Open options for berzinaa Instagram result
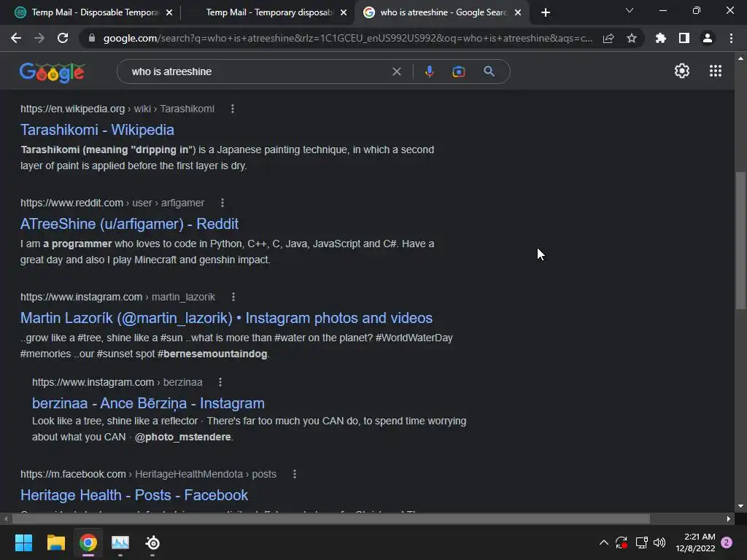 coord(220,382)
